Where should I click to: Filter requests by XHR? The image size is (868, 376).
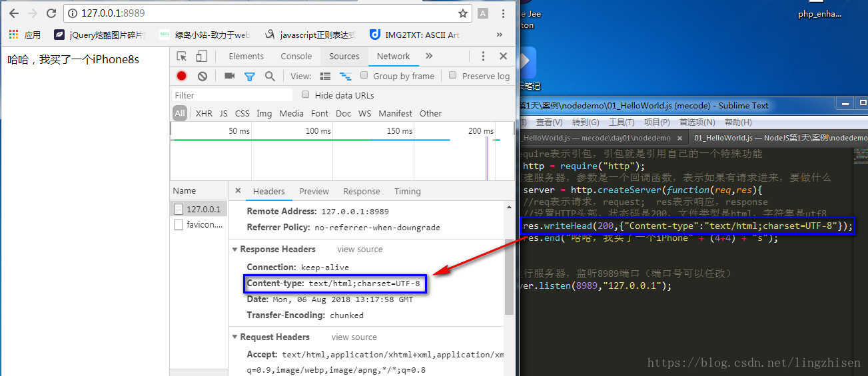[204, 113]
